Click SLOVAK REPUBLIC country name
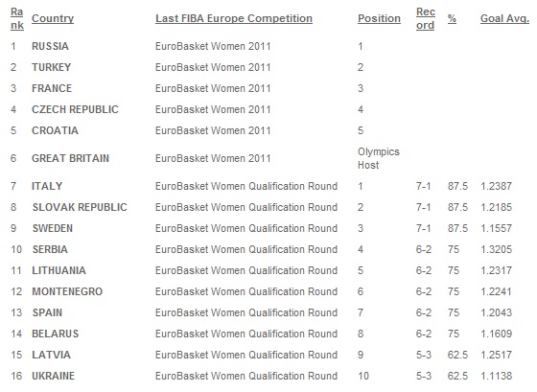537x392 pixels. [80, 207]
